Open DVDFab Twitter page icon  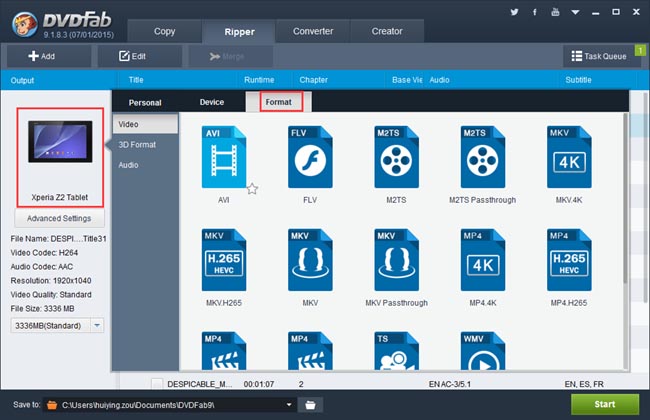pyautogui.click(x=514, y=12)
